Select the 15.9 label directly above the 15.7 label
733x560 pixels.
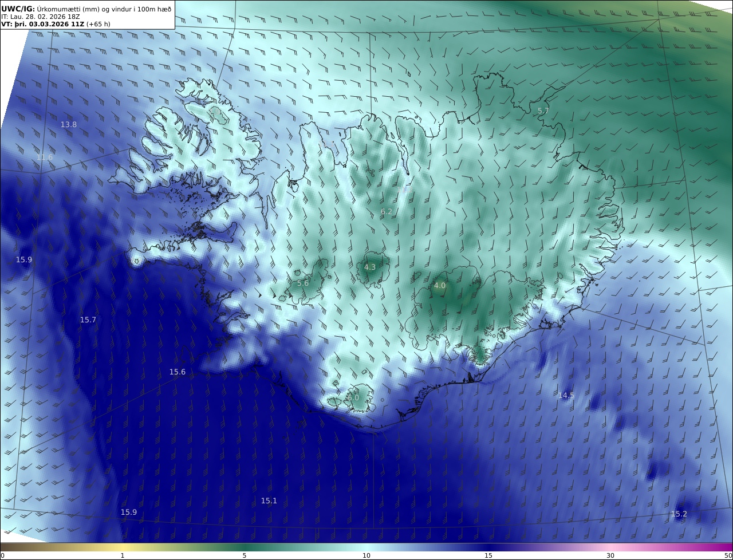click(24, 259)
